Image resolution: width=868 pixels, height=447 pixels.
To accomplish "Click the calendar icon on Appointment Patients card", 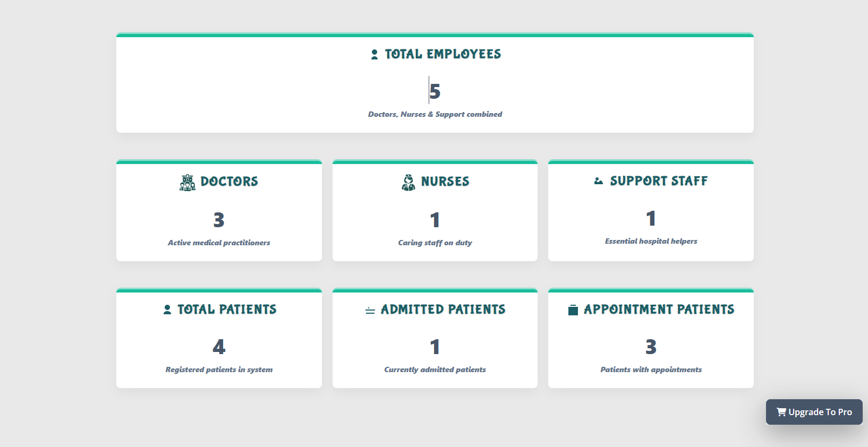I will point(573,310).
